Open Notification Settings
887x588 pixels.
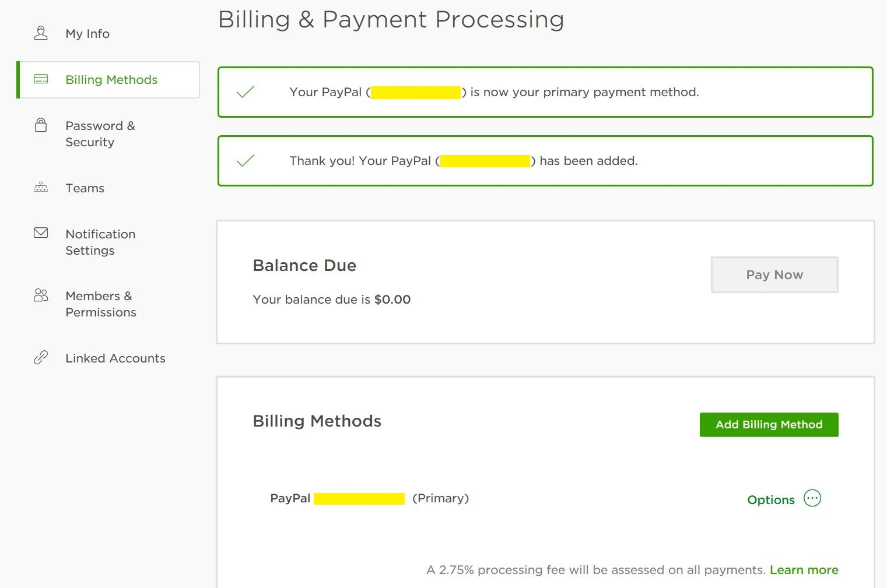tap(100, 242)
